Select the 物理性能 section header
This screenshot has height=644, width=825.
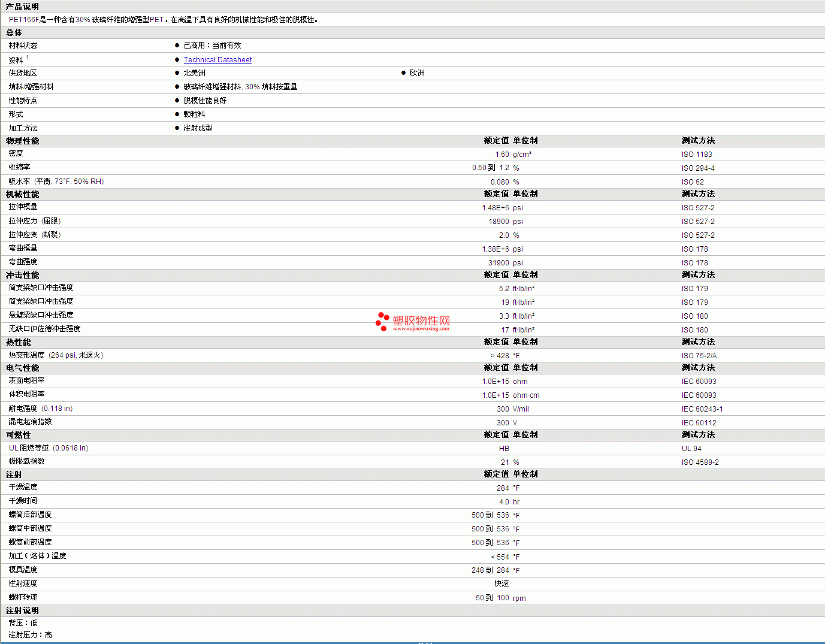pyautogui.click(x=22, y=141)
